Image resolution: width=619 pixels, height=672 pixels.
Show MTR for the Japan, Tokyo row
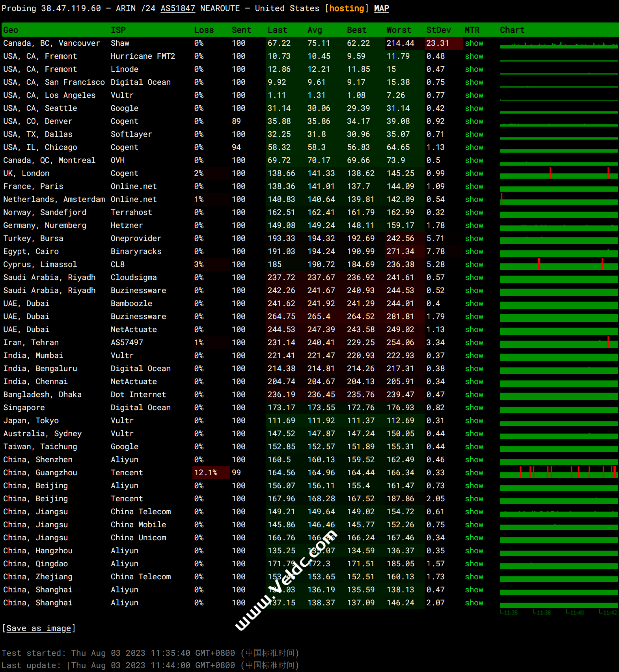[474, 420]
